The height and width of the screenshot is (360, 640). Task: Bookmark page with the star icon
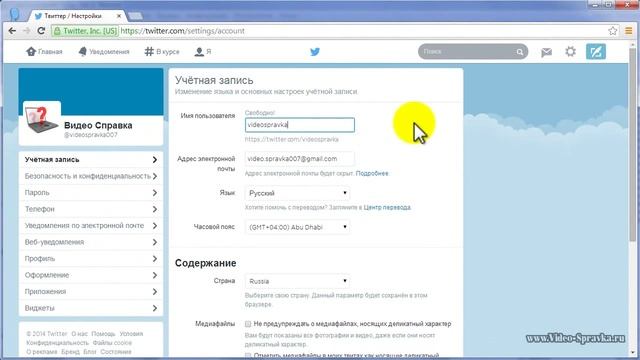[x=612, y=31]
